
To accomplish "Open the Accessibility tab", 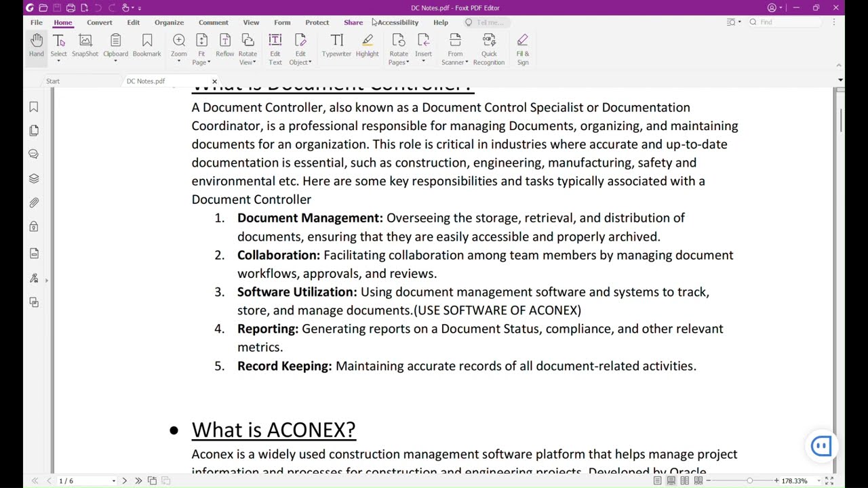I will [x=398, y=22].
